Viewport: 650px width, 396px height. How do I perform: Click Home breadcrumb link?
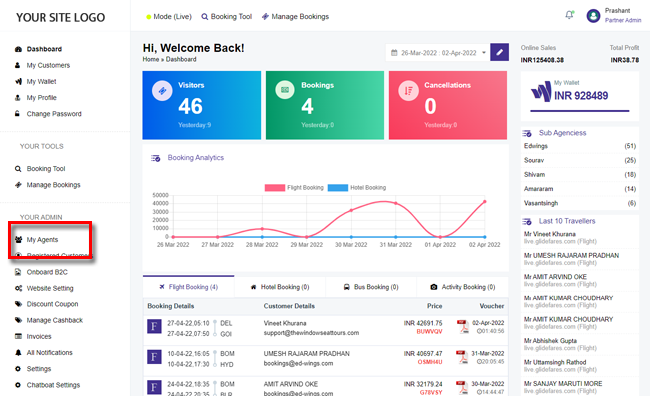pyautogui.click(x=151, y=59)
